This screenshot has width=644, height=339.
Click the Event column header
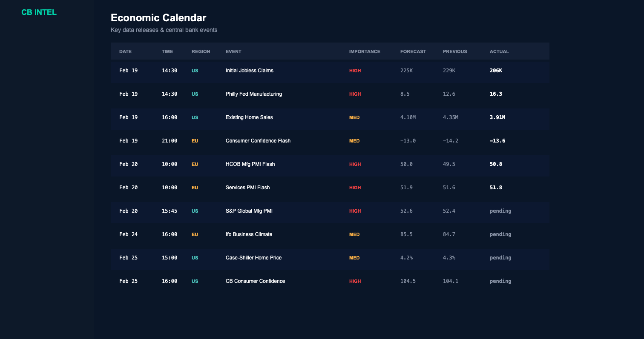tap(233, 51)
